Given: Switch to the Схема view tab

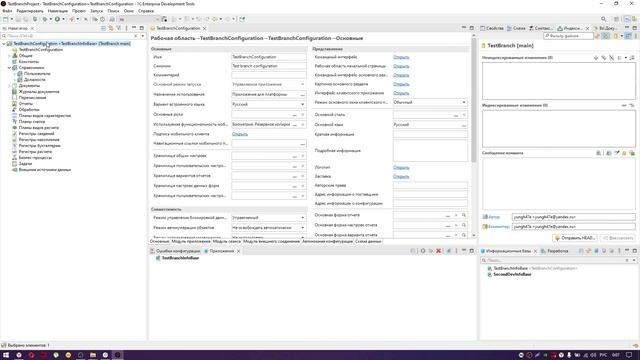Looking at the screenshot, I should click(516, 28).
